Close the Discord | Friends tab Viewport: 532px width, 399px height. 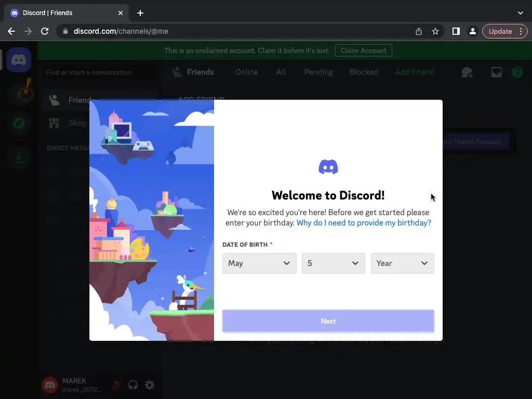pos(121,13)
